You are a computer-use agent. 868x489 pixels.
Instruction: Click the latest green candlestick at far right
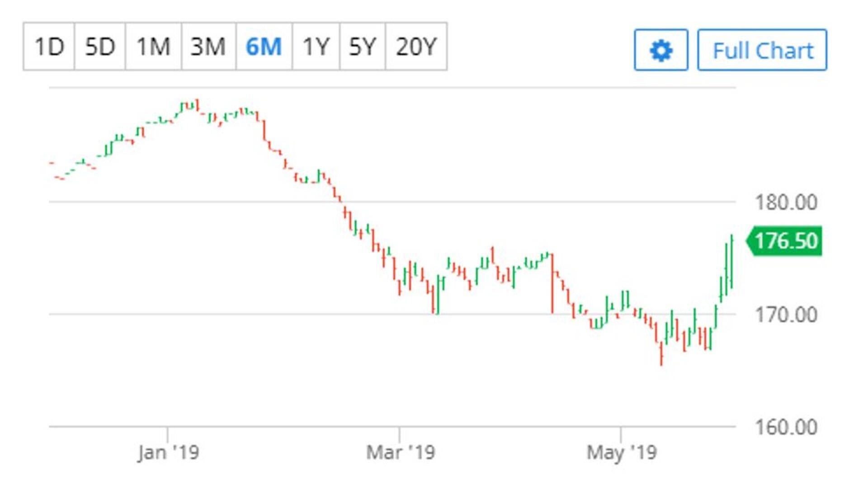coord(731,261)
